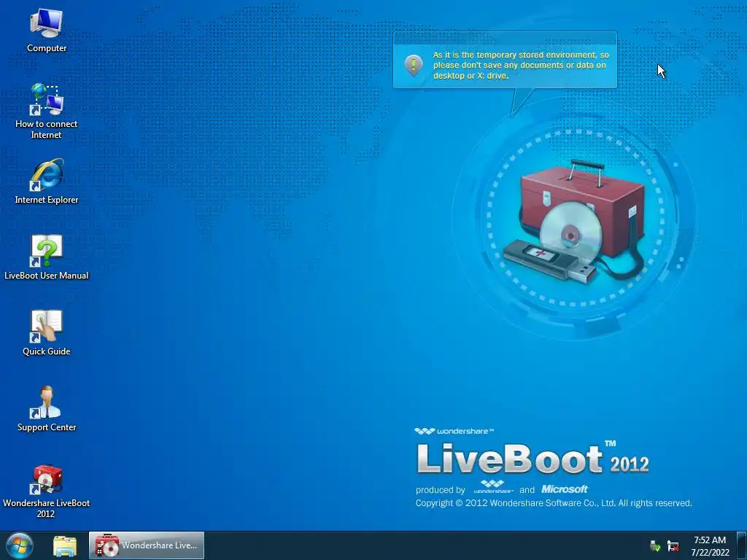Select the 'LiveBoot User Manual' label text
Image resolution: width=747 pixels, height=560 pixels.
click(46, 275)
